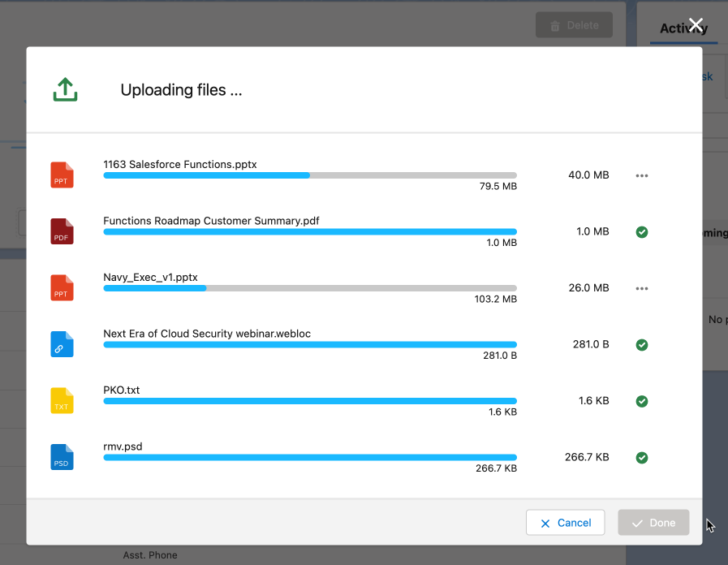This screenshot has width=728, height=565.
Task: Select the file name rmv.psd
Action: [123, 446]
